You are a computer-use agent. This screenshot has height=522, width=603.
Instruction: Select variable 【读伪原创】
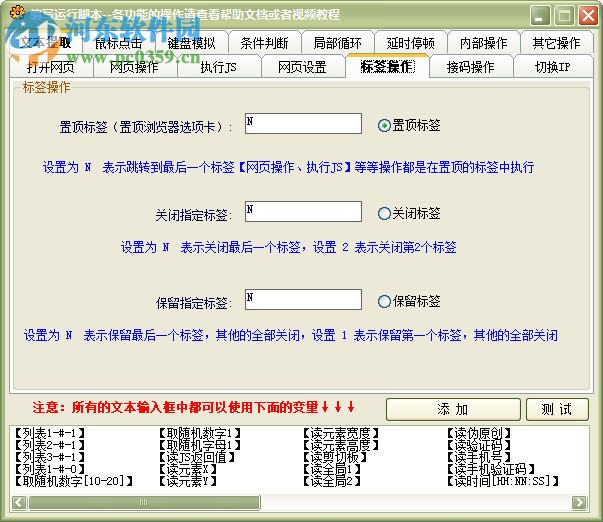tap(479, 434)
